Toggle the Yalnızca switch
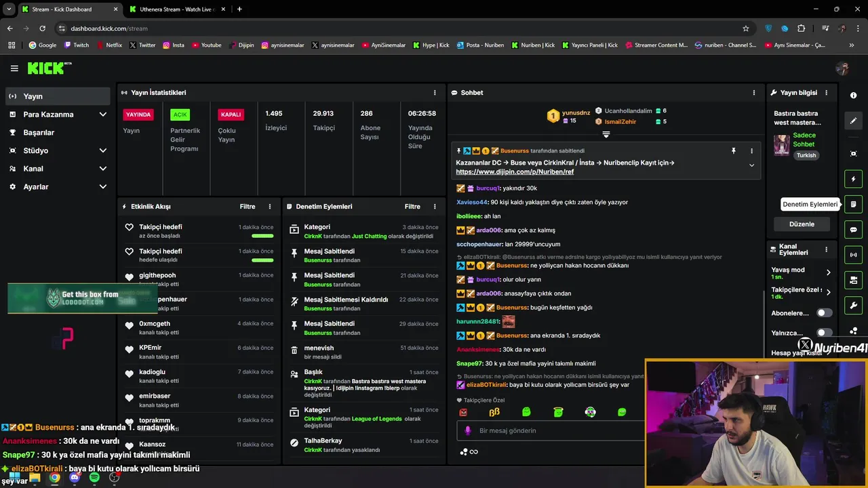Viewport: 868px width, 488px height. 824,333
